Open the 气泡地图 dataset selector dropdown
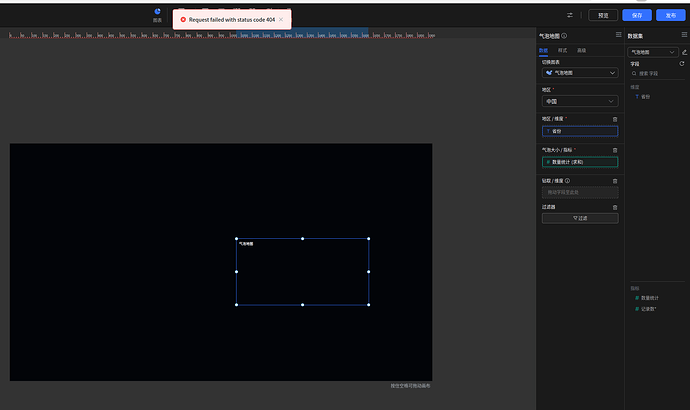Image resolution: width=690 pixels, height=410 pixels. click(653, 51)
